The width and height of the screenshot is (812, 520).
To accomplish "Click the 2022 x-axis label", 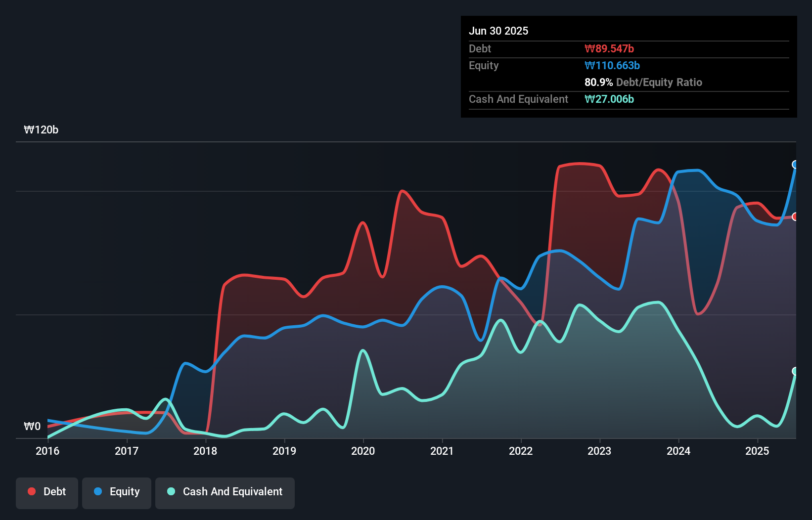I will (521, 451).
